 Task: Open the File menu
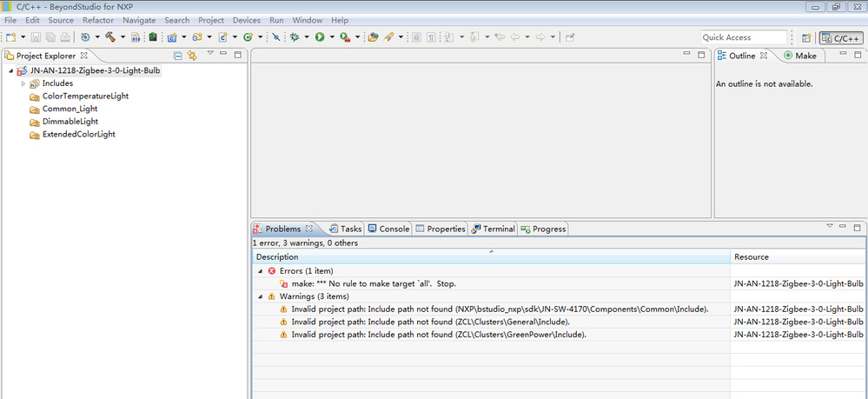point(10,20)
